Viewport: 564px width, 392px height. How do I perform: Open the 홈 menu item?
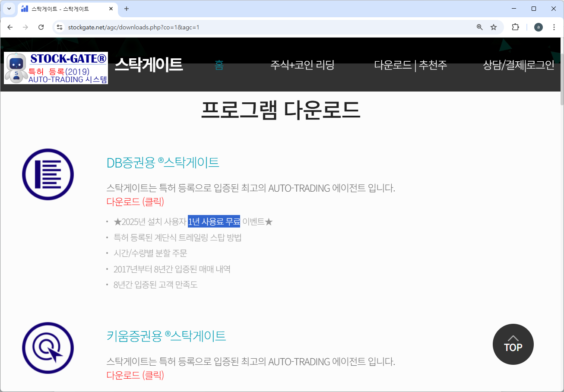tap(219, 65)
